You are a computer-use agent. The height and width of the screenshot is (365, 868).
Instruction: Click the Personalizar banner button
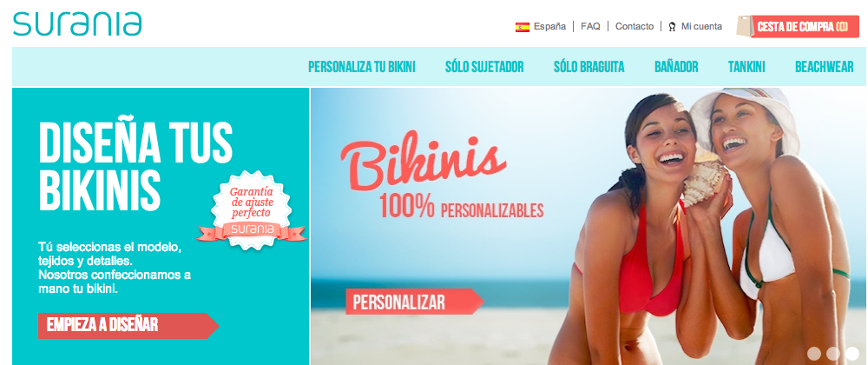point(415,302)
